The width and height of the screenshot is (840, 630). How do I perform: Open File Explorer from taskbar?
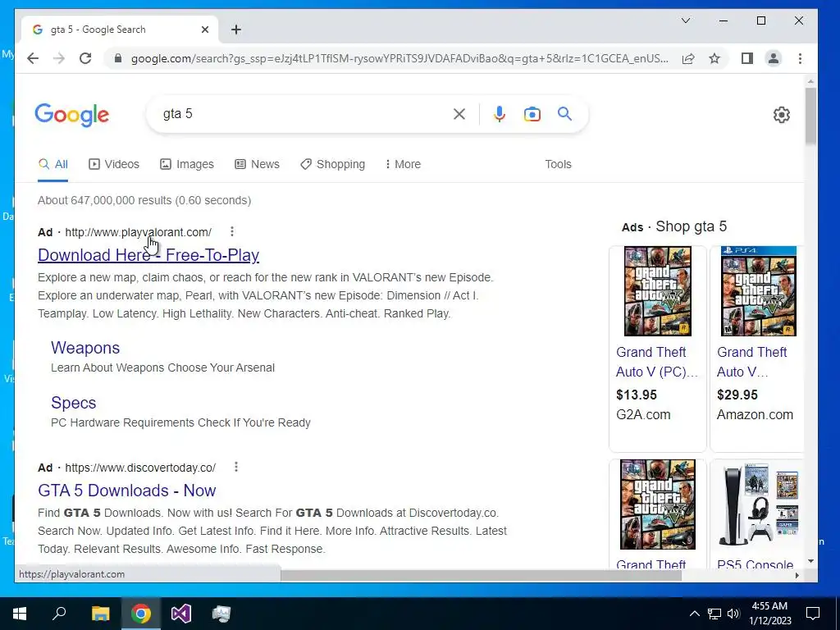(100, 614)
